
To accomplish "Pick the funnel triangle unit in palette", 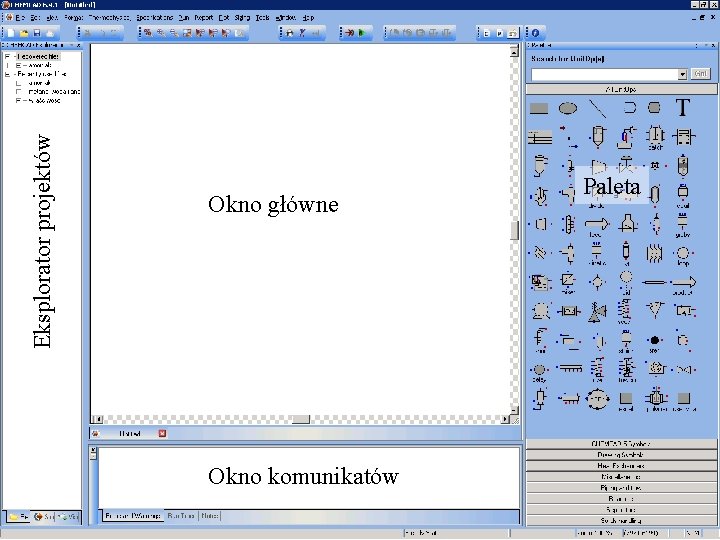I will (x=655, y=309).
